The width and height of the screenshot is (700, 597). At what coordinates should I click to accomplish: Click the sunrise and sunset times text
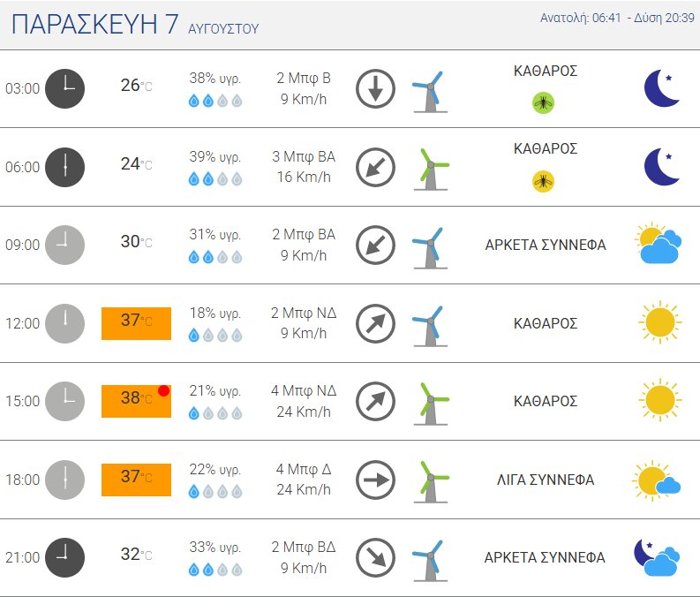[617, 18]
